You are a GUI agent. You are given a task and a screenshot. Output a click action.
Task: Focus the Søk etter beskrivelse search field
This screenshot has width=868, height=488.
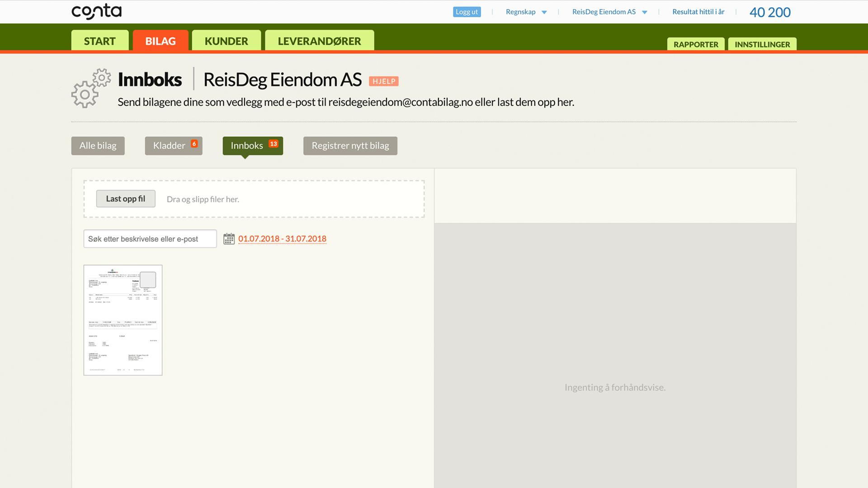point(150,239)
